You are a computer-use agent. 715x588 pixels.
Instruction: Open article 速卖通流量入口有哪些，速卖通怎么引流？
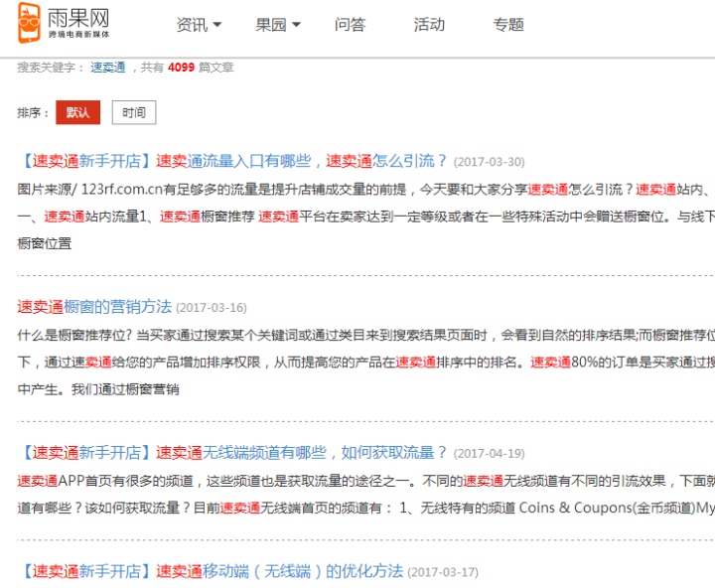(302, 161)
